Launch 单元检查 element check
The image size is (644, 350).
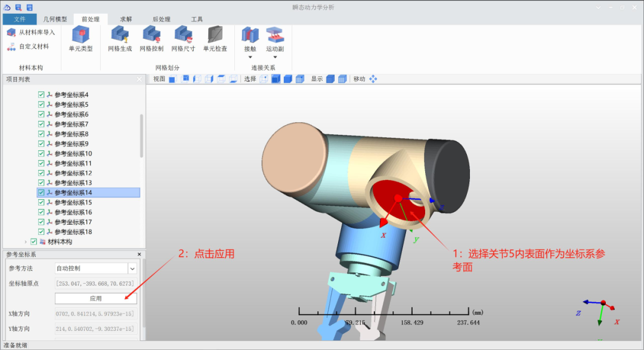click(x=215, y=39)
